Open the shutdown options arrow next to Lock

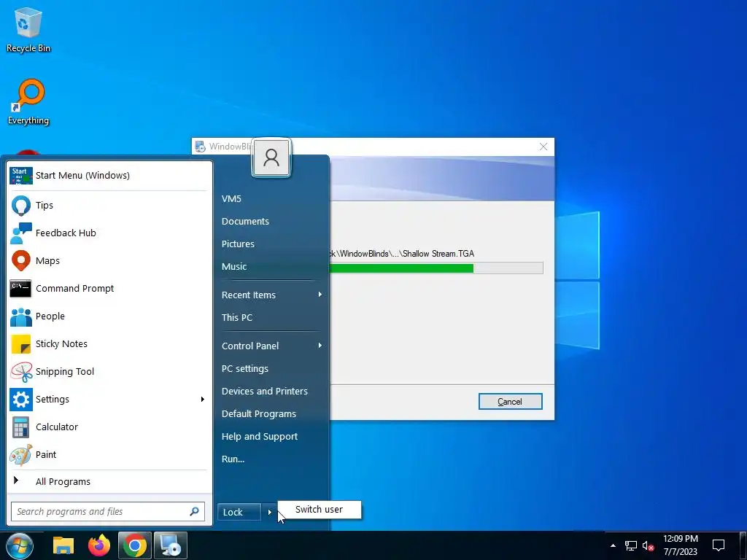click(x=270, y=513)
